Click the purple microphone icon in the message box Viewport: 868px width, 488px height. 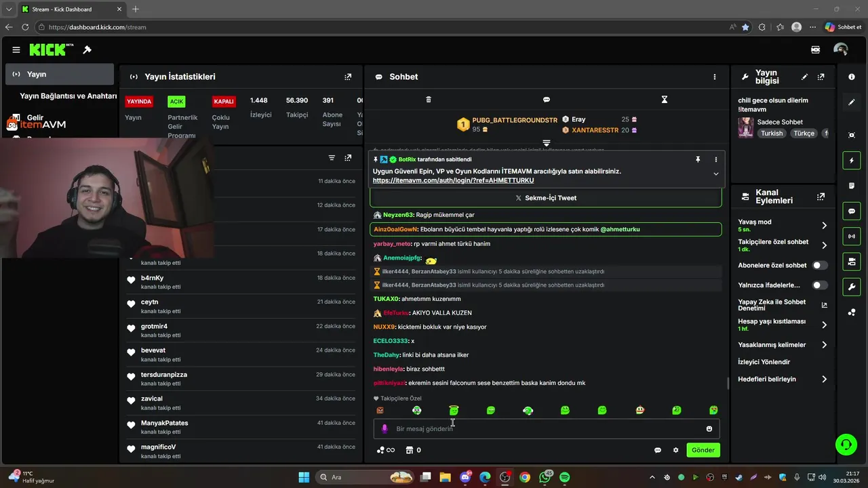tap(384, 429)
